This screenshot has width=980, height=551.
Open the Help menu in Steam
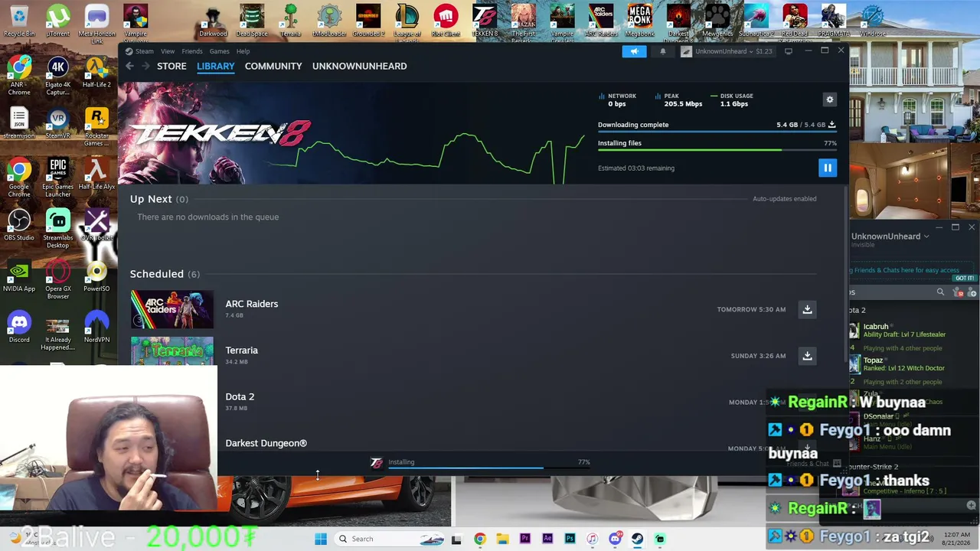[x=243, y=51]
